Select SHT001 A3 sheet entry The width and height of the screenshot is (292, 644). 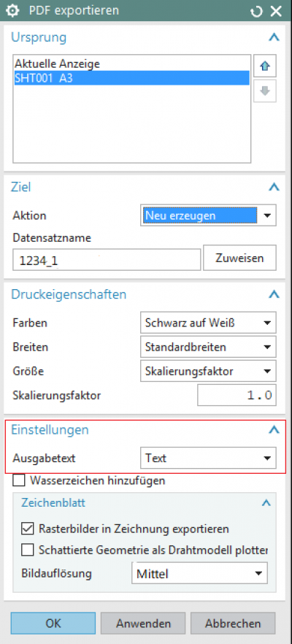[131, 78]
